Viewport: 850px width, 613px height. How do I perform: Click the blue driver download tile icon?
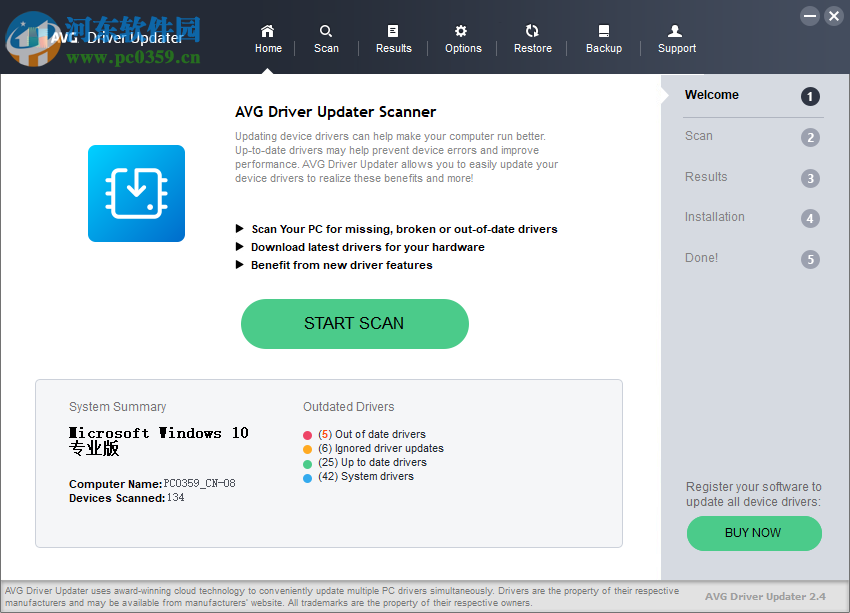136,193
